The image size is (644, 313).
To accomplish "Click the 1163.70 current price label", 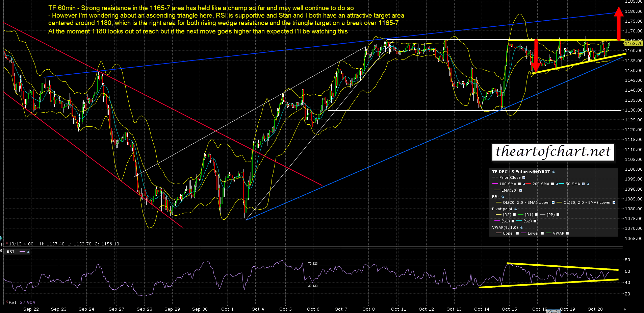I will click(633, 43).
